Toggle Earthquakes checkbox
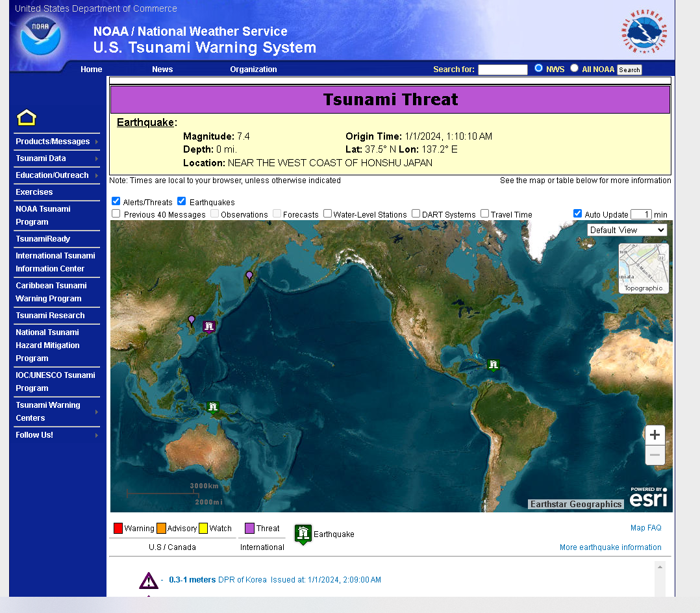 click(182, 201)
